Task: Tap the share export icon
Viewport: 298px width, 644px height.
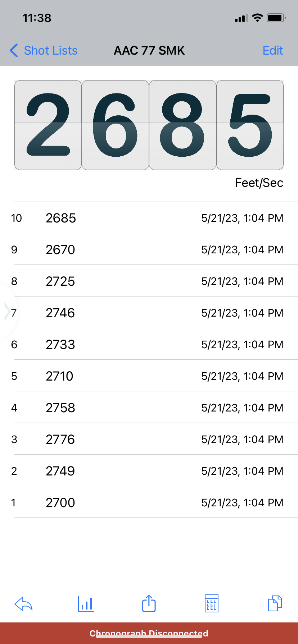Action: pyautogui.click(x=149, y=603)
